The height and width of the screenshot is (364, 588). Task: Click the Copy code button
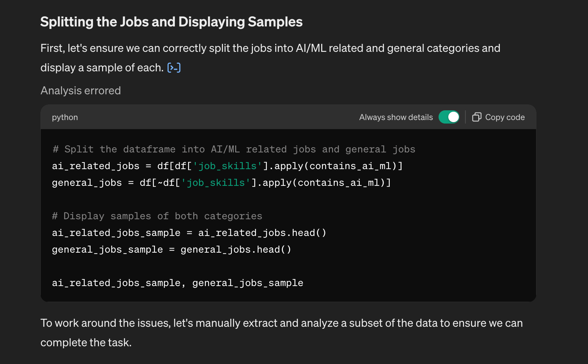pos(498,117)
